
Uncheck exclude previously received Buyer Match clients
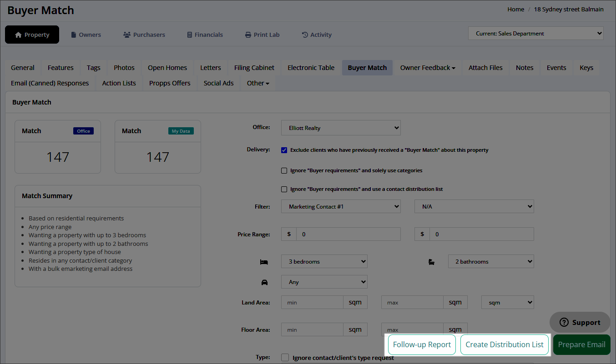click(284, 150)
